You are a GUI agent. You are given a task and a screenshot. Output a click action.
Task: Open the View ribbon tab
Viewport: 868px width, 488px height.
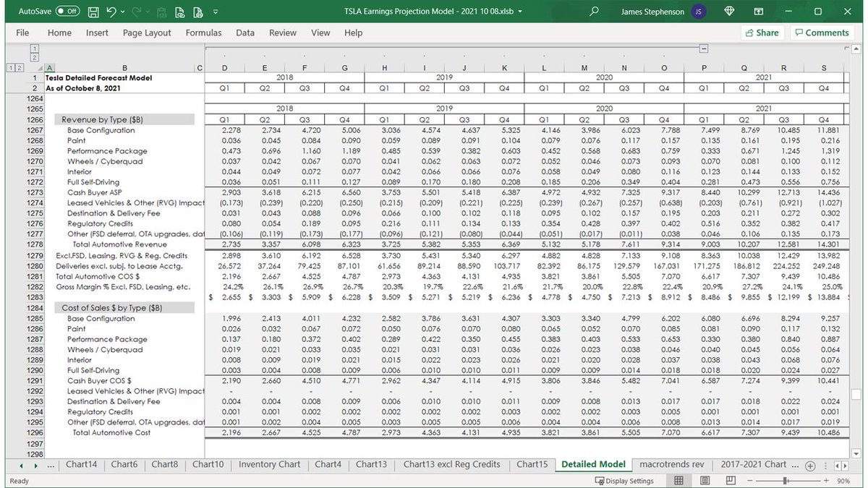pos(320,33)
